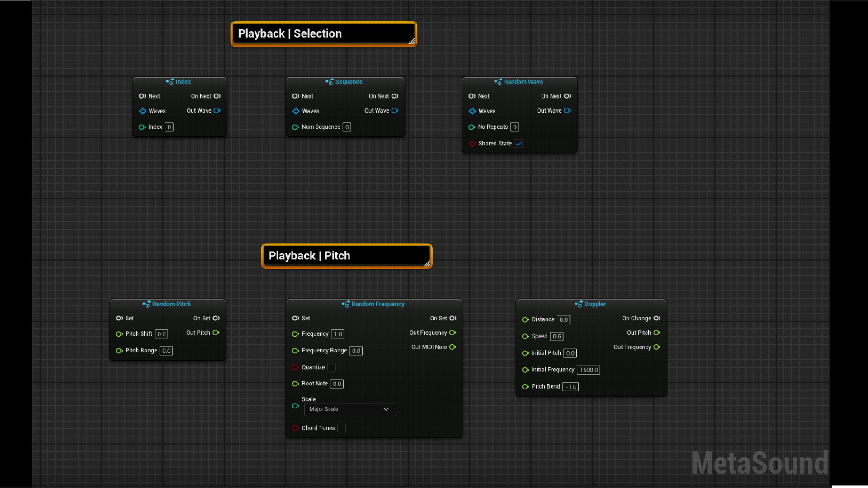Click the Num Sequence value field
This screenshot has width=868, height=488.
347,127
